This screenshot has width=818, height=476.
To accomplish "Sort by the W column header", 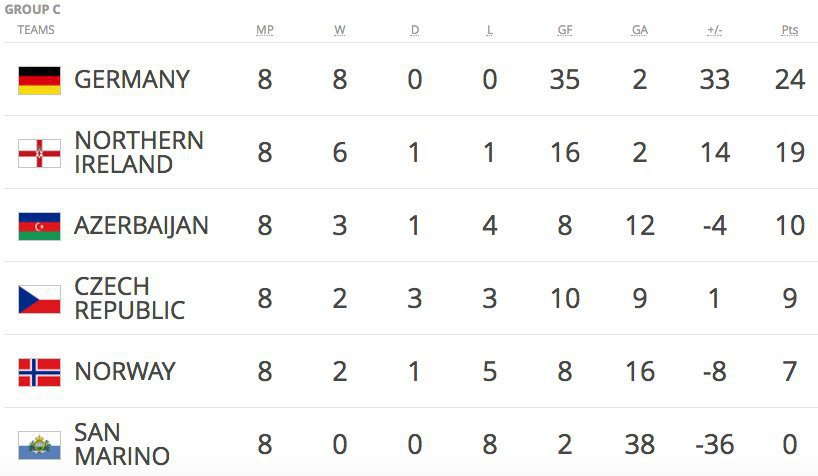I will [340, 30].
